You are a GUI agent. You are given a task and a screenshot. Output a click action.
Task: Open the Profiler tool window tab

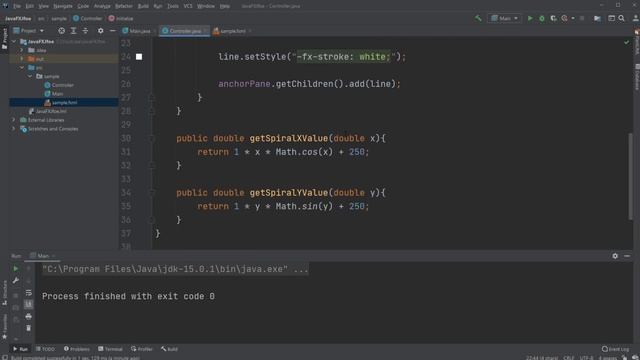click(142, 349)
